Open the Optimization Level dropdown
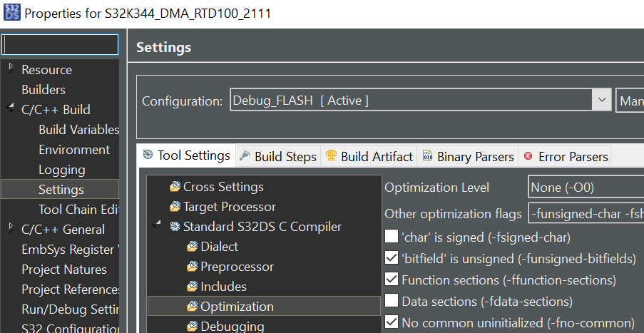Image resolution: width=644 pixels, height=333 pixels. point(585,188)
